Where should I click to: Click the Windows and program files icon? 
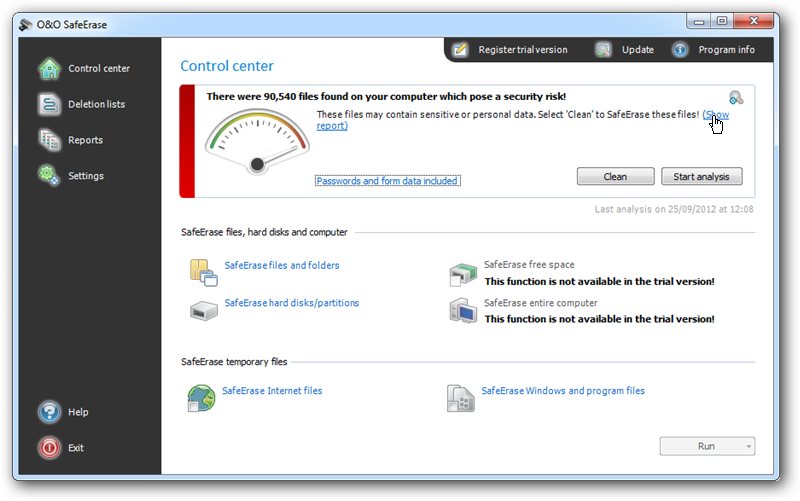(461, 398)
